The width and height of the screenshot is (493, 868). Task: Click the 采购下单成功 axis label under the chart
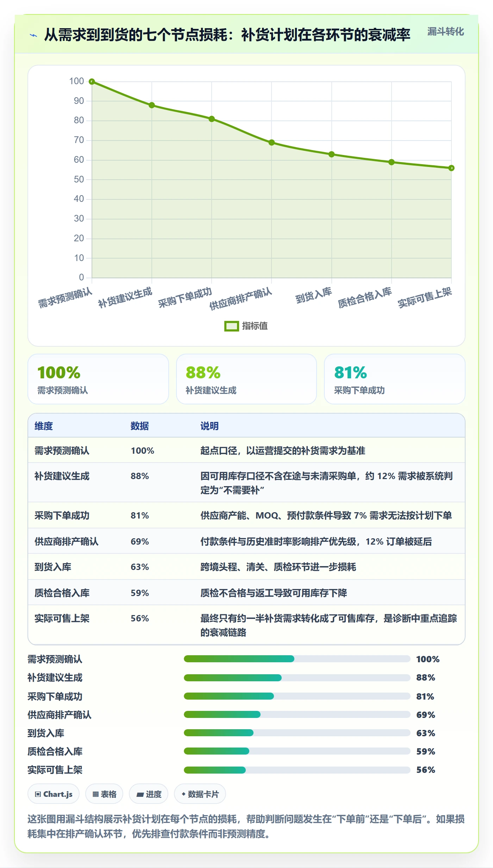coord(185,298)
